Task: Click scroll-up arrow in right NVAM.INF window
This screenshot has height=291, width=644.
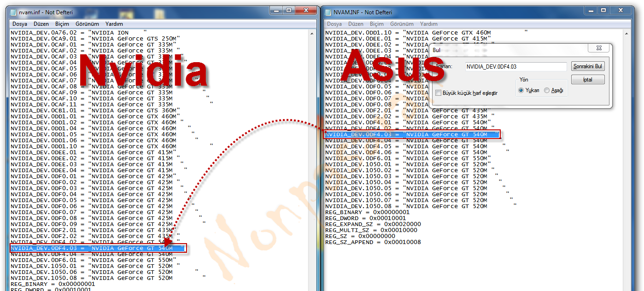Action: point(626,33)
